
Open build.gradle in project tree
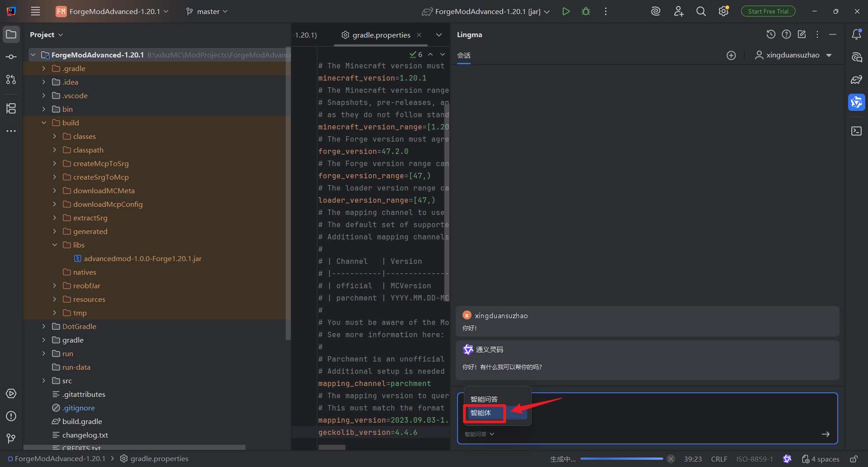82,421
